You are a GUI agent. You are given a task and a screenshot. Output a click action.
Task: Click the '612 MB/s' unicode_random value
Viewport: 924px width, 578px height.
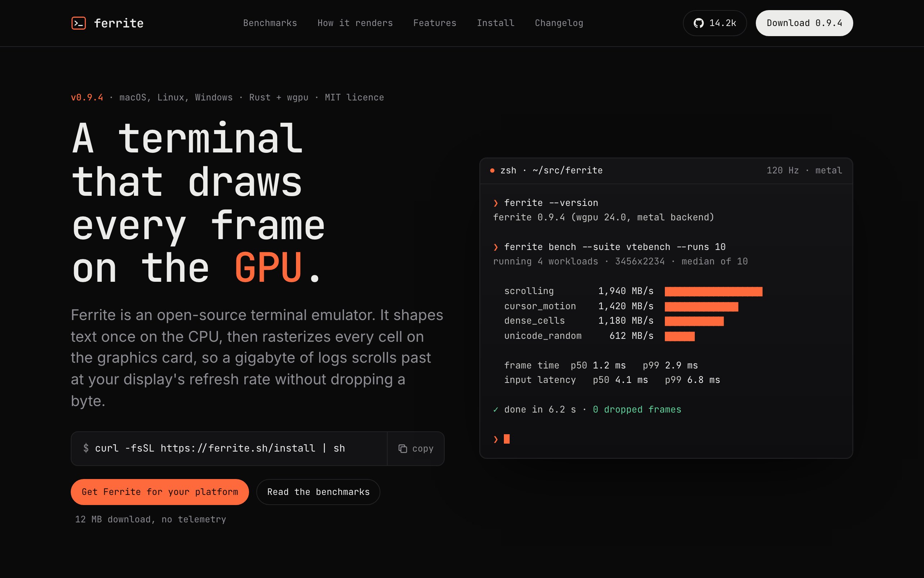(632, 336)
